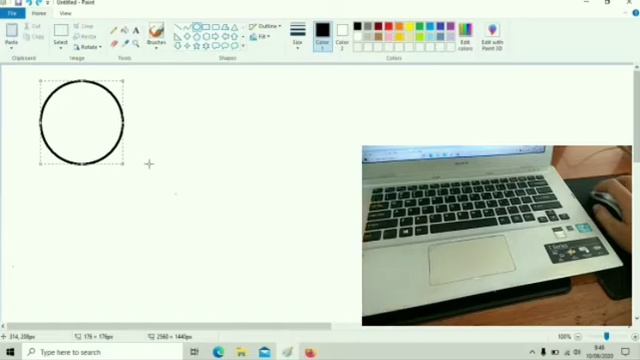Choose the Rounded rectangular callout shape
This screenshot has height=360, width=640.
coord(216,46)
